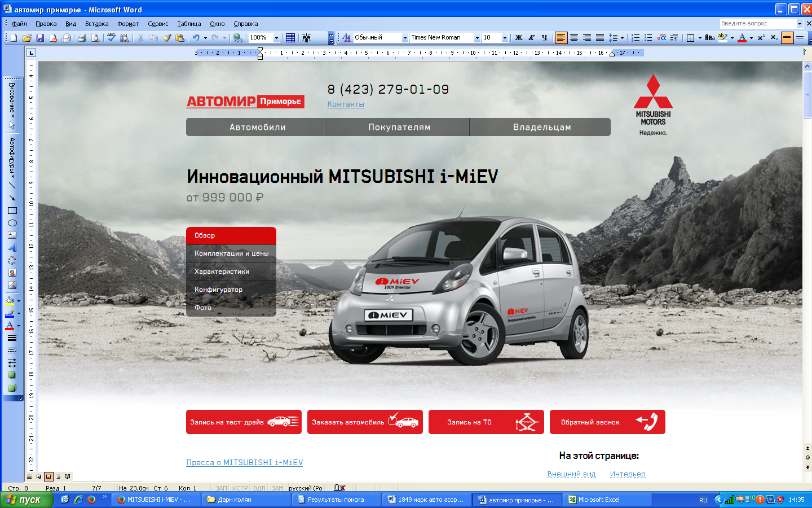The height and width of the screenshot is (508, 812).
Task: Expand the borders dropdown arrow
Action: coord(700,38)
